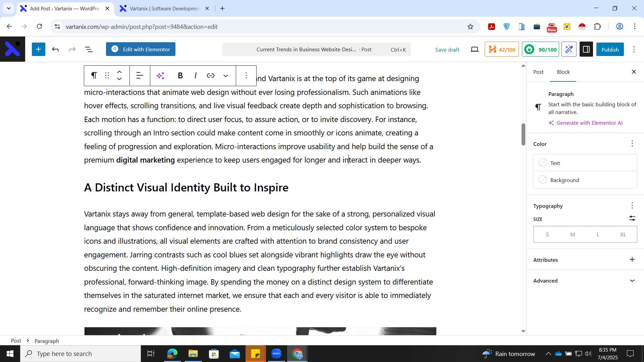Click Paragraph in the breadcrumb

click(47, 341)
